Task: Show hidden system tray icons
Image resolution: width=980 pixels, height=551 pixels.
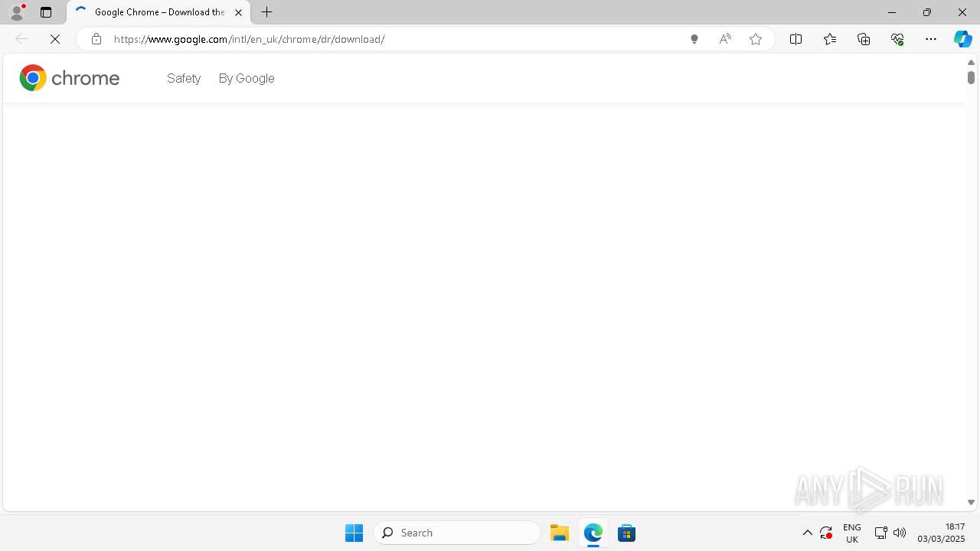Action: (x=807, y=533)
